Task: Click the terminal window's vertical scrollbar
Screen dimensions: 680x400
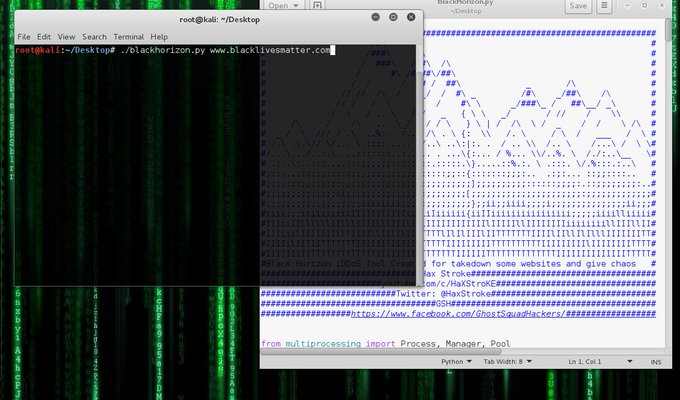Action: point(419,165)
